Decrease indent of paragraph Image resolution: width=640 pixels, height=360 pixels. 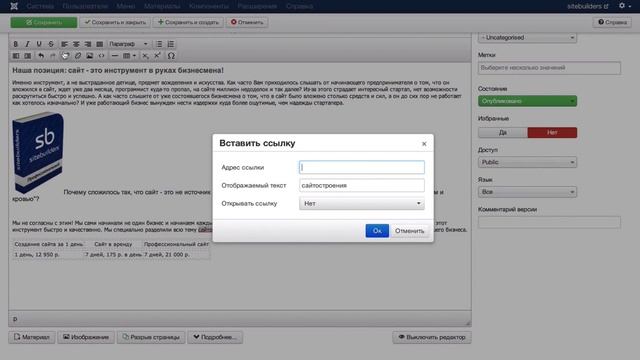click(16, 56)
